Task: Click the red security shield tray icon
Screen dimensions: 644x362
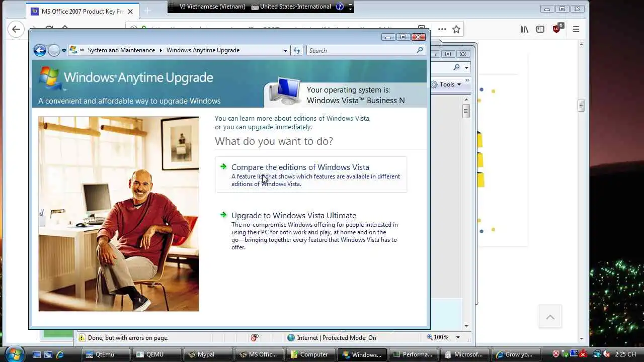Action: point(556,354)
